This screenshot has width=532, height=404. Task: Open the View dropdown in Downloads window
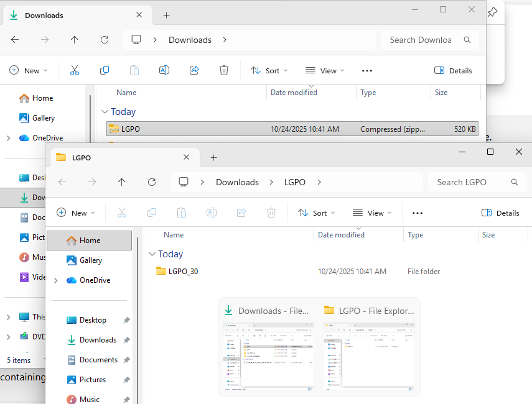(325, 70)
